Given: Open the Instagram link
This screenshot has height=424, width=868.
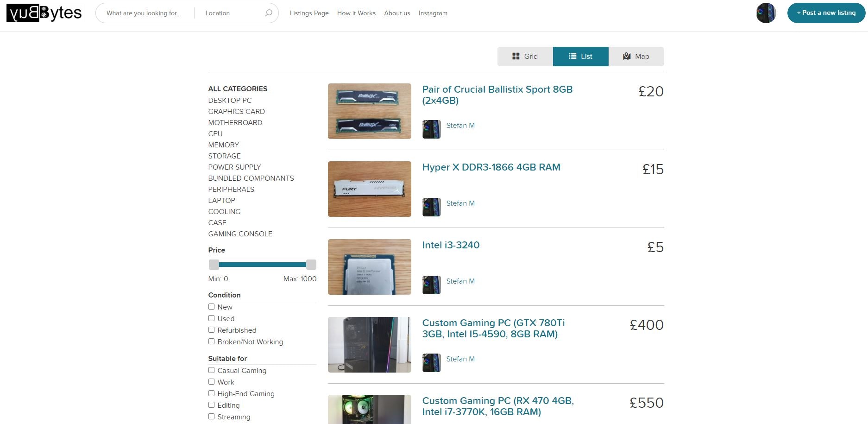Looking at the screenshot, I should coord(433,13).
